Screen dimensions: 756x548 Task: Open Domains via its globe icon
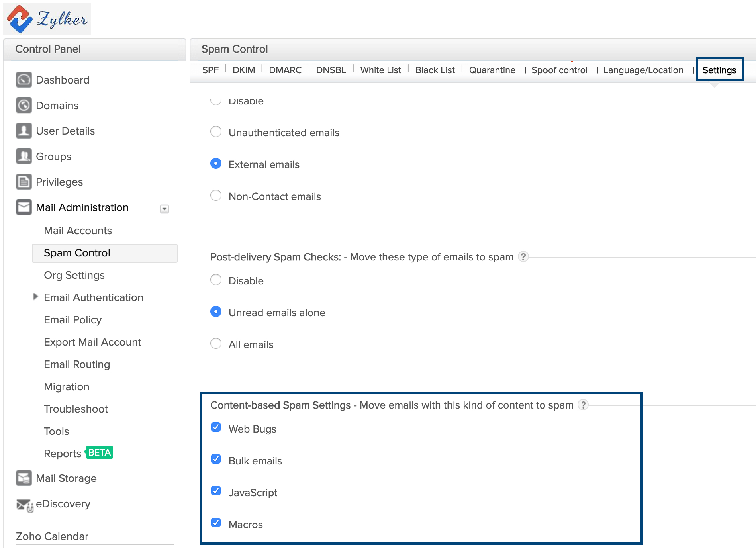click(x=24, y=105)
